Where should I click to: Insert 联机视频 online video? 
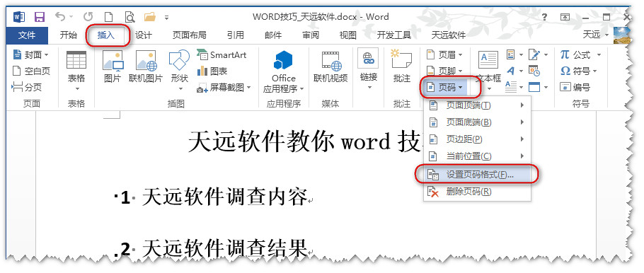[330, 66]
